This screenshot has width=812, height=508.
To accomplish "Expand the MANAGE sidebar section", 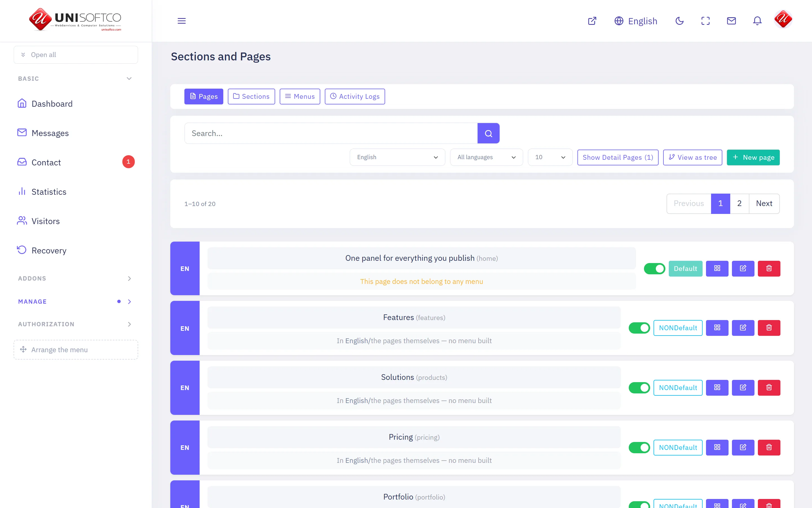I will (76, 302).
